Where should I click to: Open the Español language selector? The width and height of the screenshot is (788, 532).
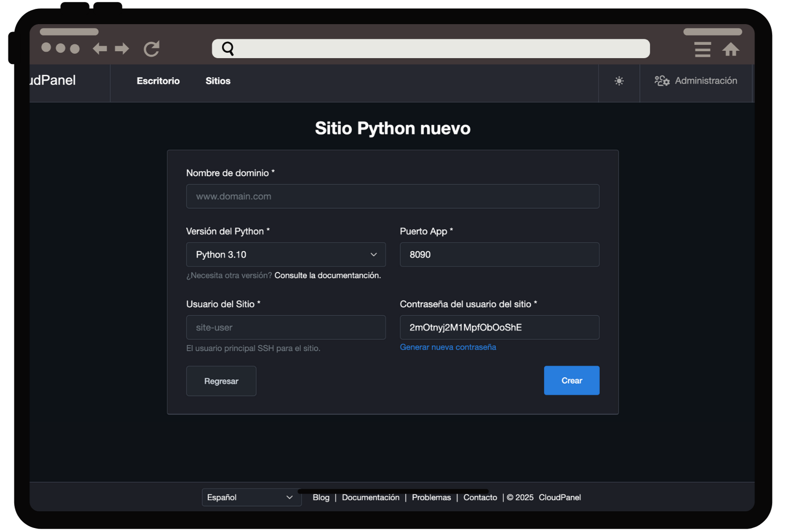(x=251, y=498)
